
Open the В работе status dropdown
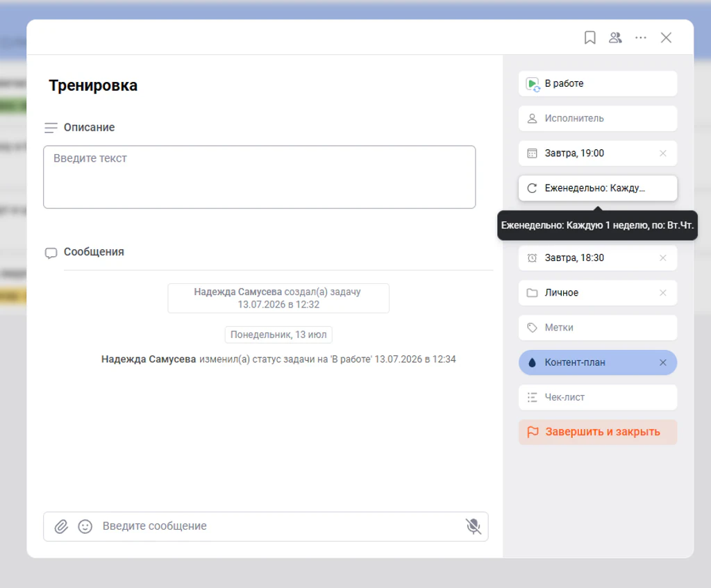pos(598,83)
